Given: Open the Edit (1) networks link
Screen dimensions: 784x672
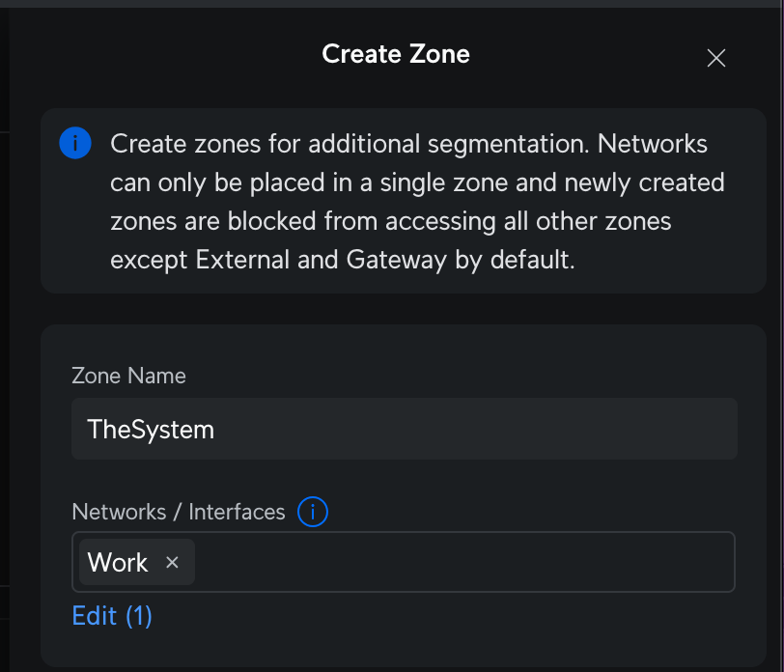Looking at the screenshot, I should 112,615.
